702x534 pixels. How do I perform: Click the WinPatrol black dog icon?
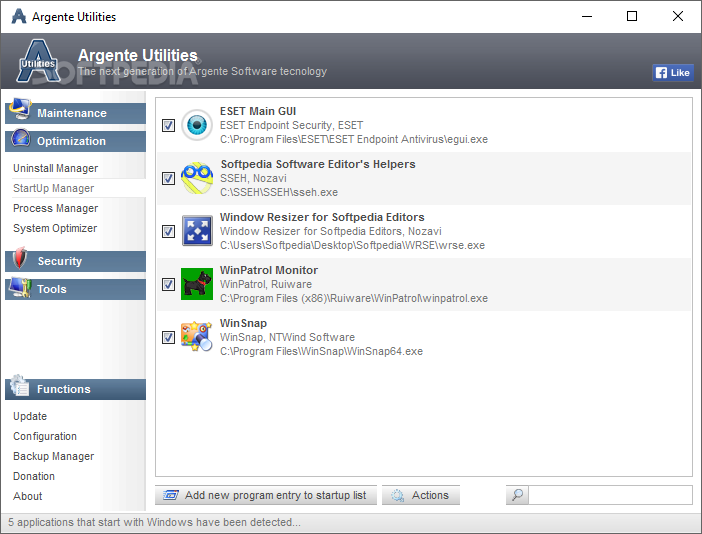[x=197, y=284]
